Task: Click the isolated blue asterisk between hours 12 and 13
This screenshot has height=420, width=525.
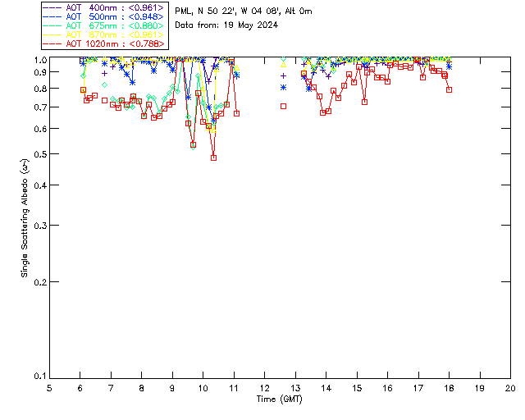Action: 283,88
